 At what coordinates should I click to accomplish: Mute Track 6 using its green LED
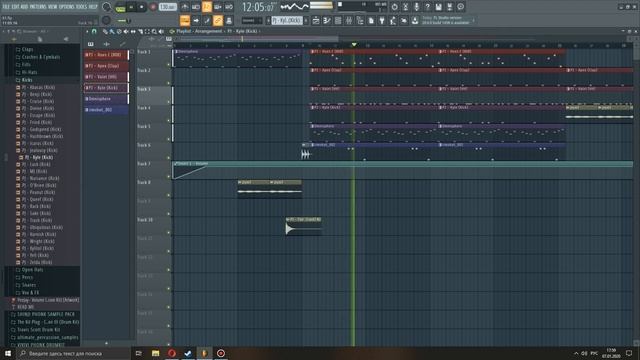pyautogui.click(x=169, y=158)
